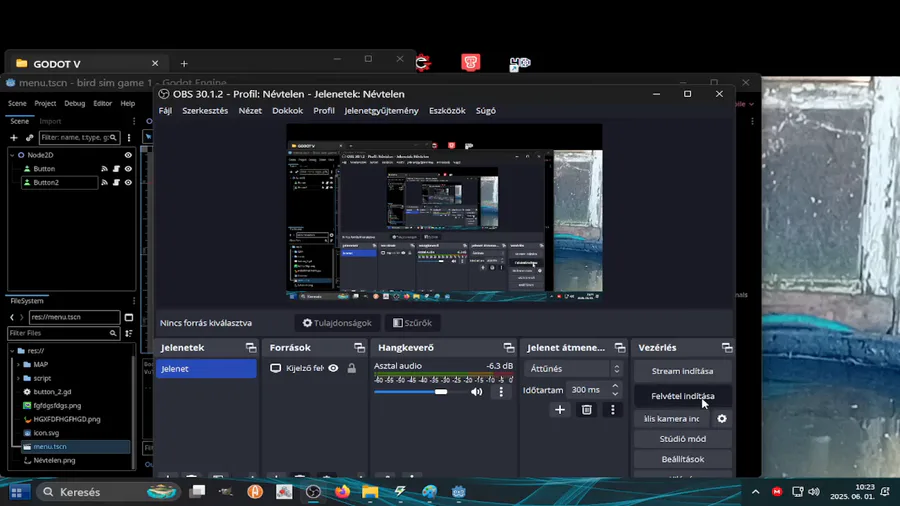Open Asztal audio three-dot options menu

point(501,392)
